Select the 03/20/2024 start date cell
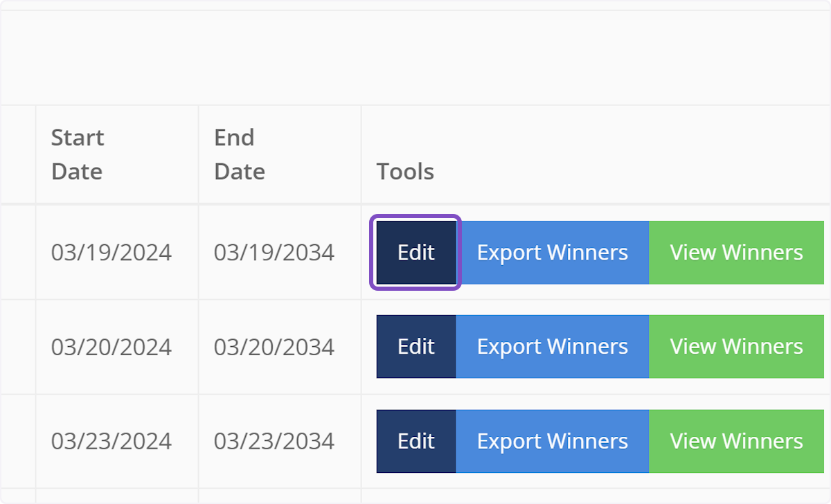This screenshot has height=504, width=831. pyautogui.click(x=111, y=346)
